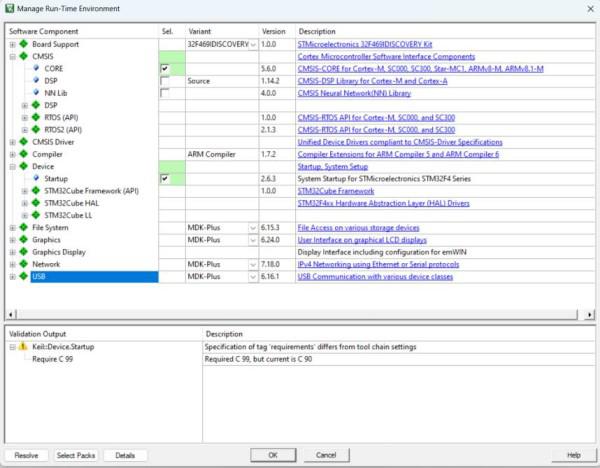Open the 32F469IDISCOVERY variant dropdown
Viewport: 600px width, 468px height.
(253, 44)
